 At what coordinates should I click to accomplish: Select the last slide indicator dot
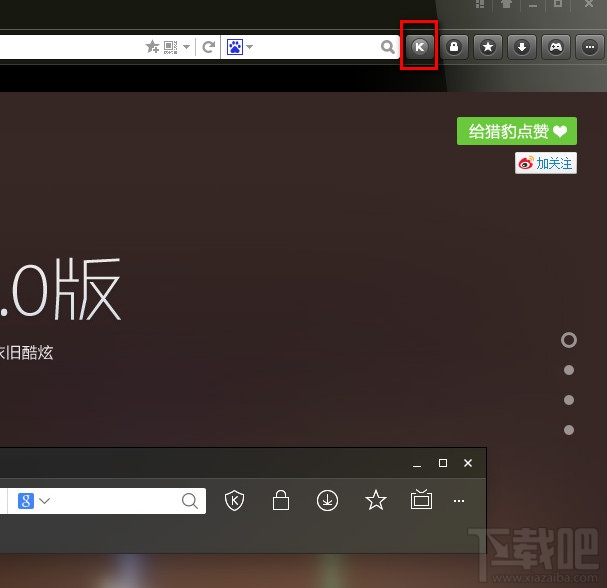(569, 430)
